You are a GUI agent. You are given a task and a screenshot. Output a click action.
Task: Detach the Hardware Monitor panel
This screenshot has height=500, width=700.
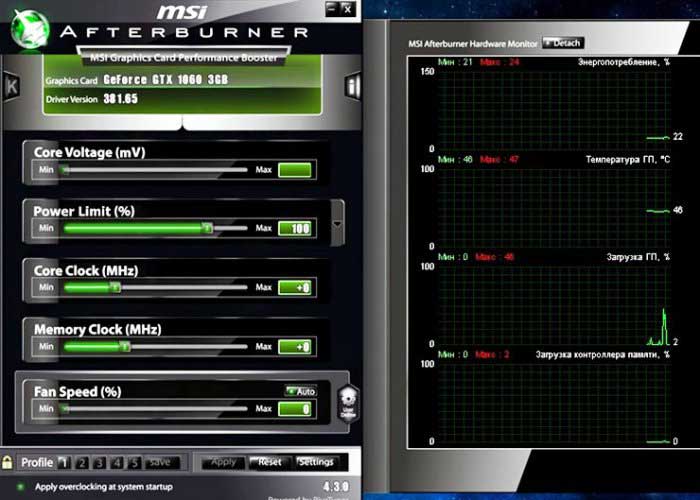562,43
